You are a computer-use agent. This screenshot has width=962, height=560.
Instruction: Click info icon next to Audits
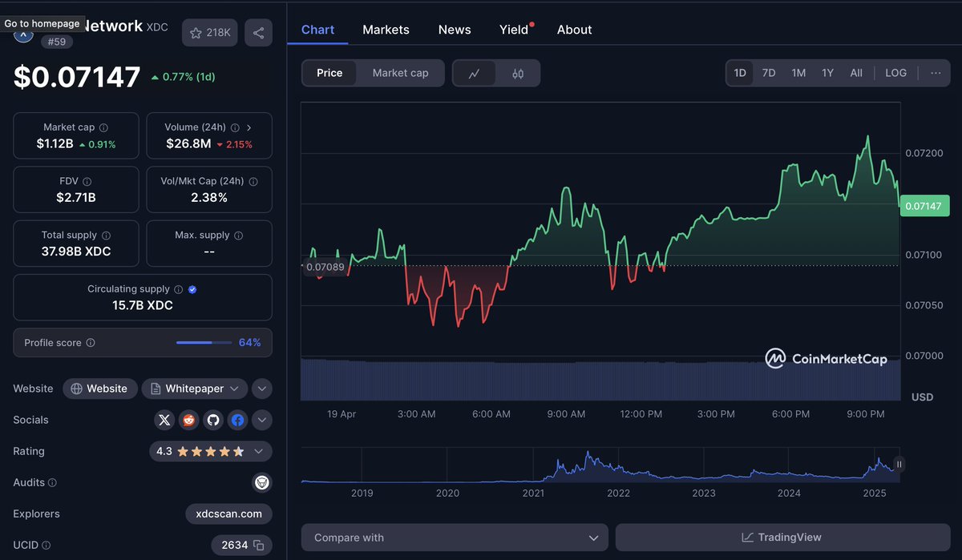52,483
